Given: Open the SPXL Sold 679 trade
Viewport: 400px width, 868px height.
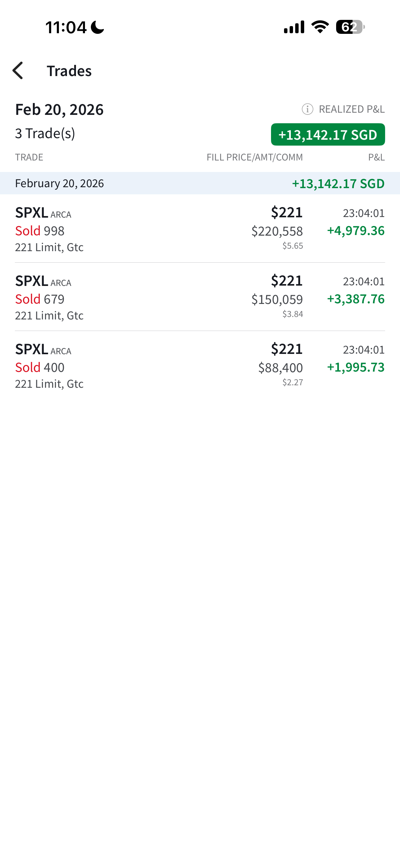Looking at the screenshot, I should point(200,297).
